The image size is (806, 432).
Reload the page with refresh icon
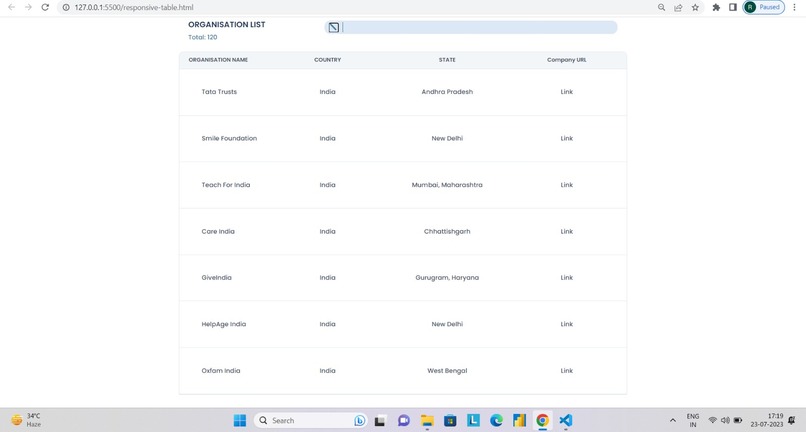45,7
